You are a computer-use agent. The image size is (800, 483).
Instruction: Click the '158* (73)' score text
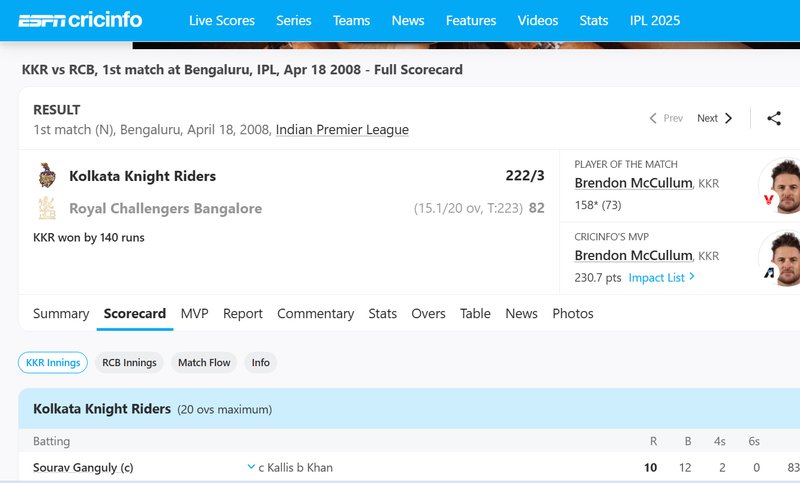point(598,205)
